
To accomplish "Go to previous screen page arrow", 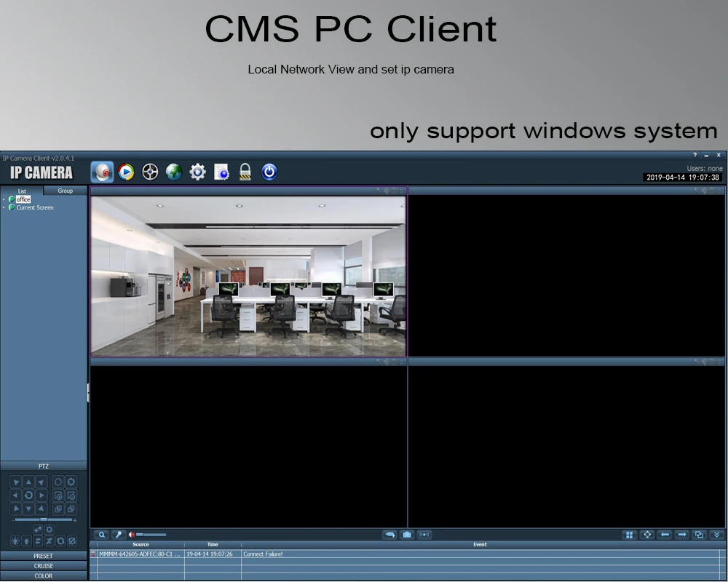I will (x=665, y=535).
